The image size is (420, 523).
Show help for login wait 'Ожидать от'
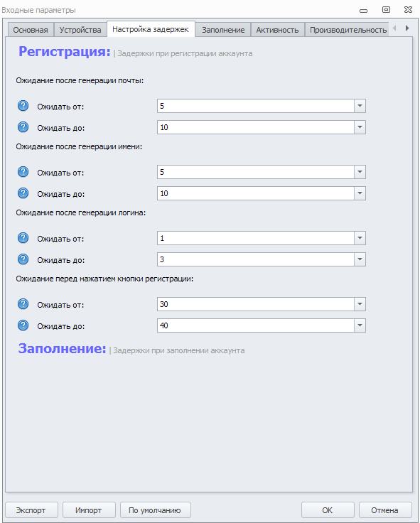(x=23, y=238)
